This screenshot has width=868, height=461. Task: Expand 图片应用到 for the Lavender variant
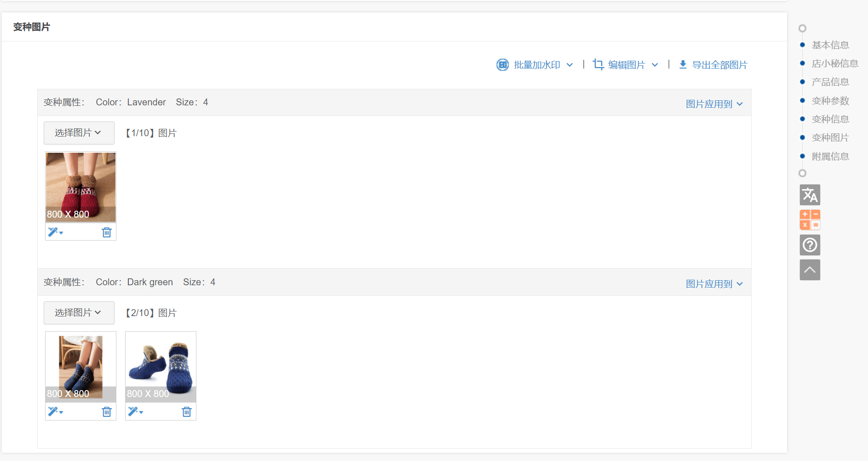pyautogui.click(x=714, y=104)
